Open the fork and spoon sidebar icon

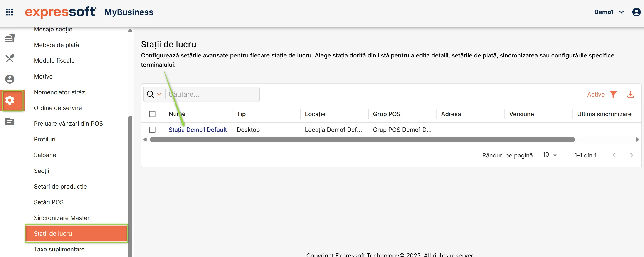click(x=10, y=58)
